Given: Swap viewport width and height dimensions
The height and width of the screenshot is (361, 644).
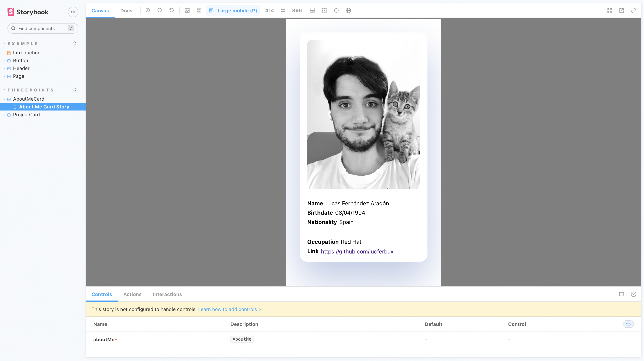Looking at the screenshot, I should pos(283,10).
